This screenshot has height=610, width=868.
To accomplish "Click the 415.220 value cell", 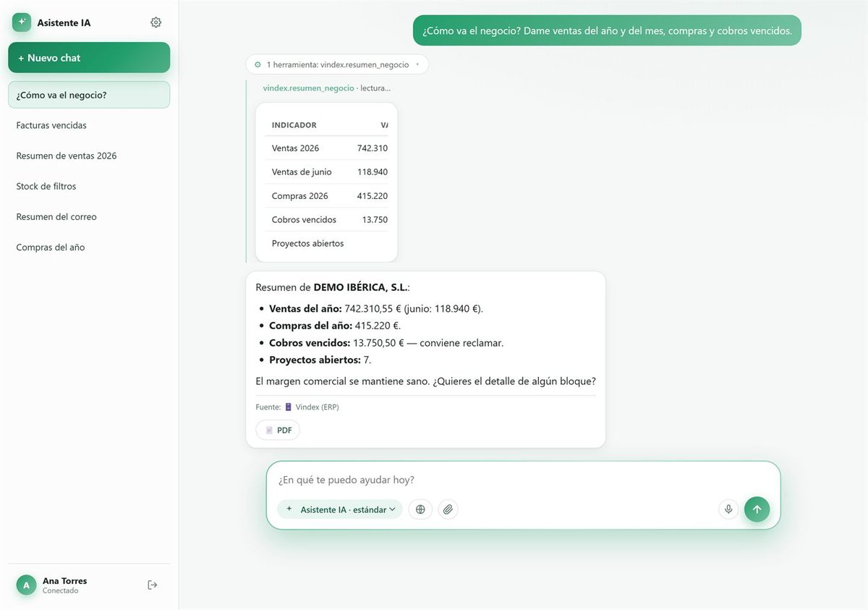I will (373, 195).
